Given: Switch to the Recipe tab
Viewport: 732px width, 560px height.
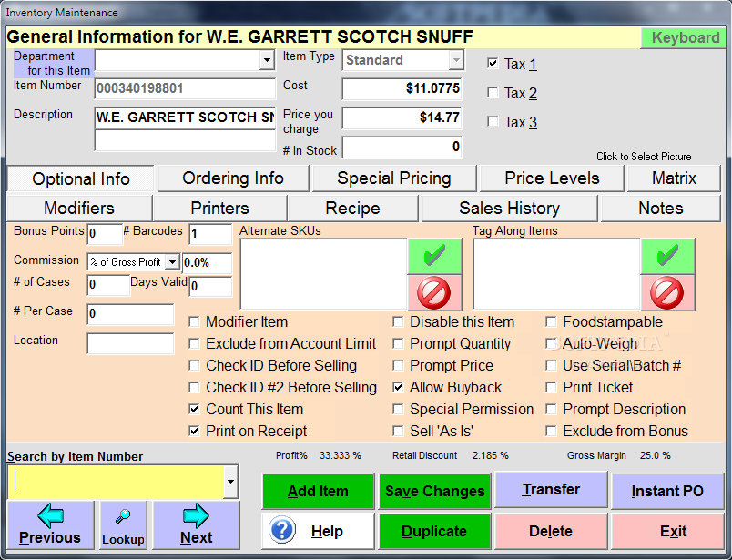Looking at the screenshot, I should tap(352, 208).
